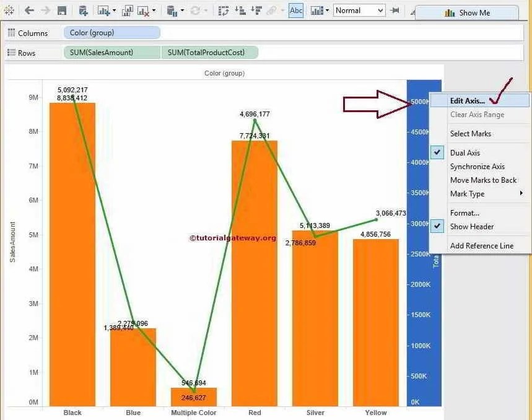532x420 pixels.
Task: Click the SUM(SalesAmount) pill on Rows
Action: (112, 52)
